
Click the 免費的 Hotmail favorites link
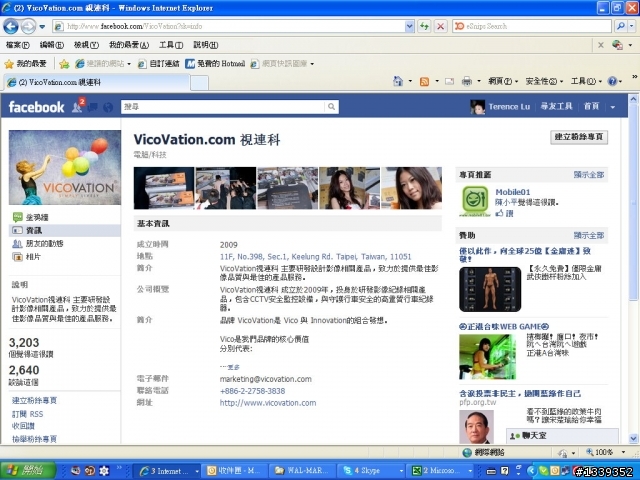(215, 64)
